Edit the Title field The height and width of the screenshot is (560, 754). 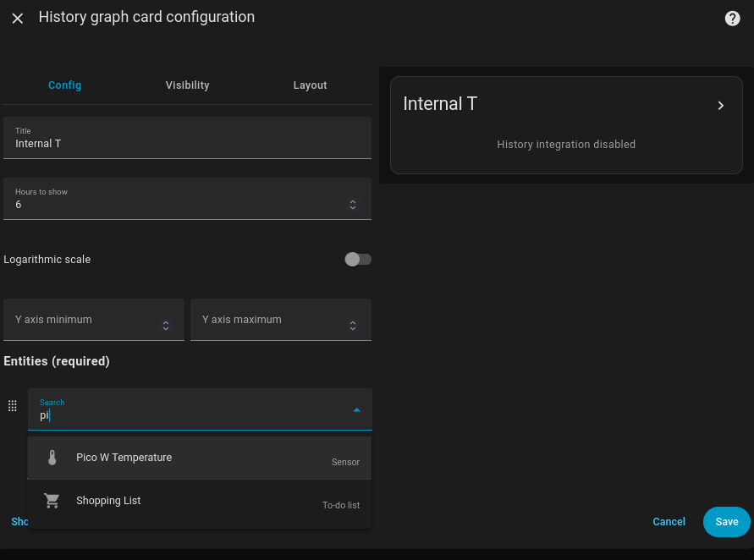[x=187, y=138]
